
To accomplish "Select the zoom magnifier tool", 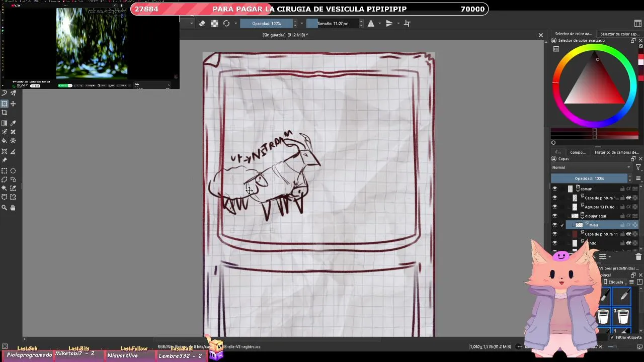I will (x=4, y=208).
